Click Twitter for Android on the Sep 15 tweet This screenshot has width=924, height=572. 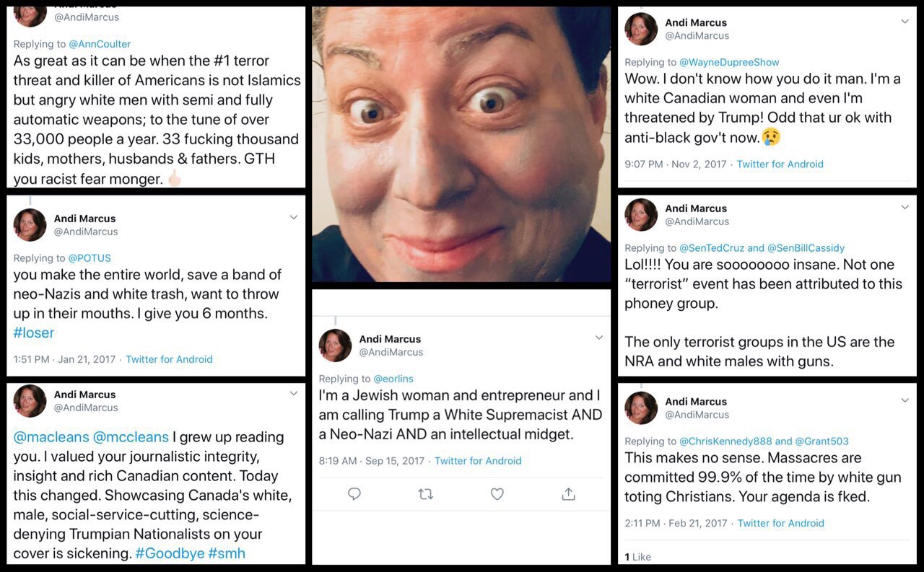(478, 461)
